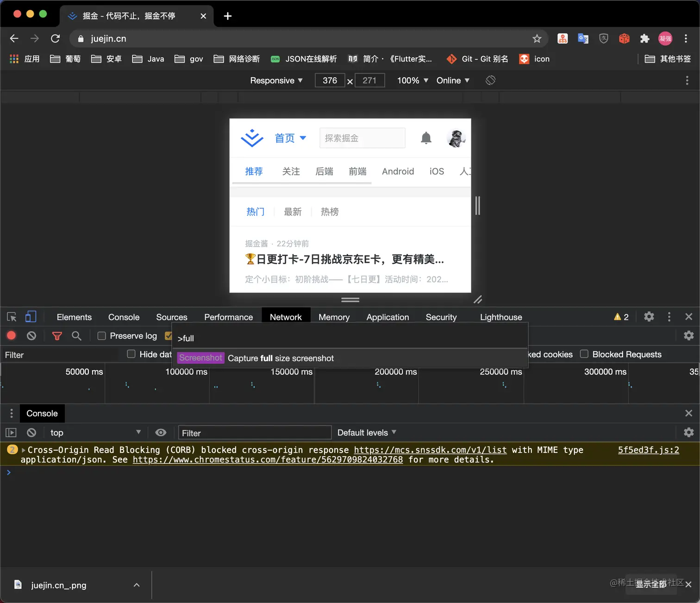The height and width of the screenshot is (603, 700).
Task: Clear the console output
Action: coord(31,433)
